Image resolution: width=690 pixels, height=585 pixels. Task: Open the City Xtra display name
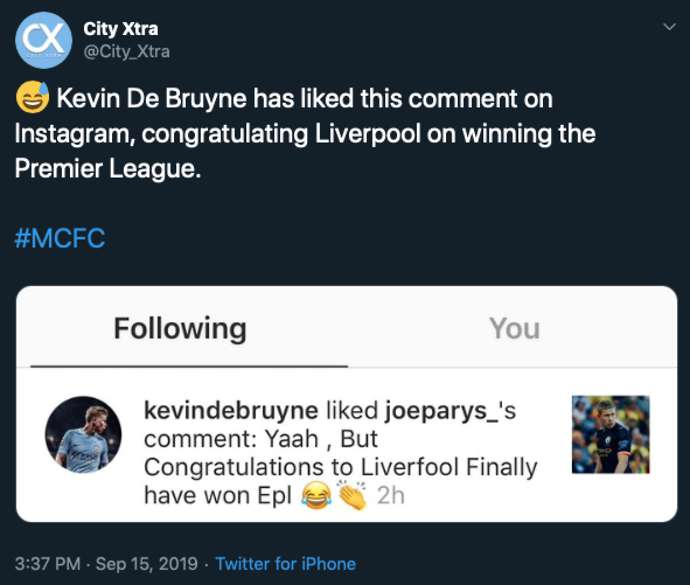click(x=120, y=29)
